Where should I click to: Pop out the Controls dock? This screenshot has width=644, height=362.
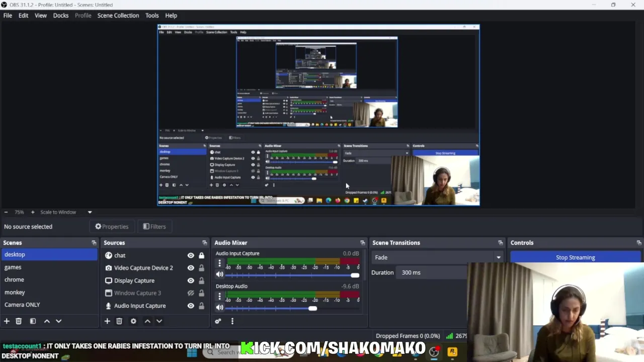[638, 243]
